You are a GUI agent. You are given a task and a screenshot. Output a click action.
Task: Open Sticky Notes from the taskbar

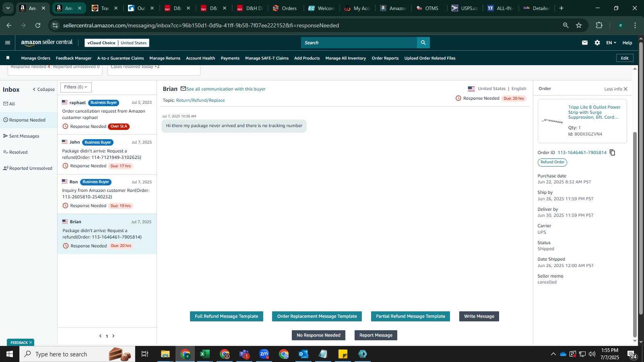coord(343,354)
